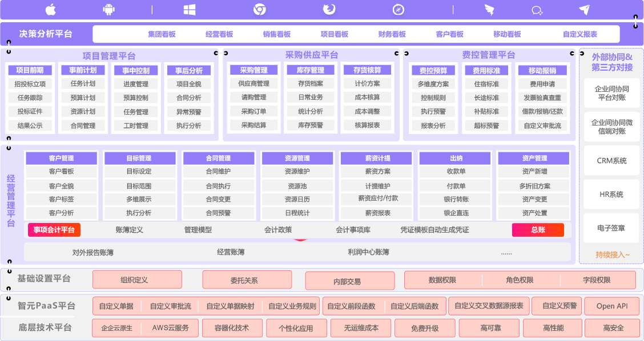Select the Windows logo icon
Viewport: 644px width, 341px height.
(190, 10)
